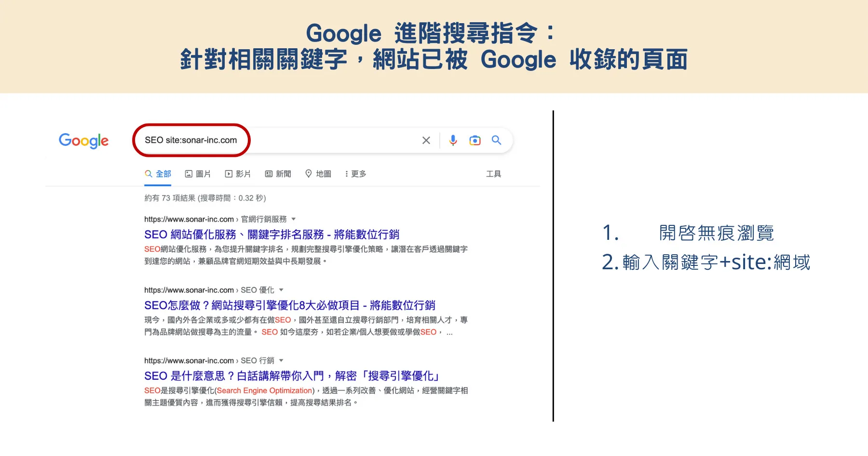Open the 工具 search tools

pyautogui.click(x=493, y=174)
